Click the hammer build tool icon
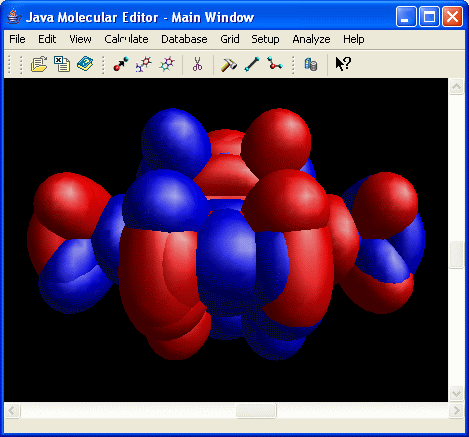The width and height of the screenshot is (469, 437). tap(229, 64)
